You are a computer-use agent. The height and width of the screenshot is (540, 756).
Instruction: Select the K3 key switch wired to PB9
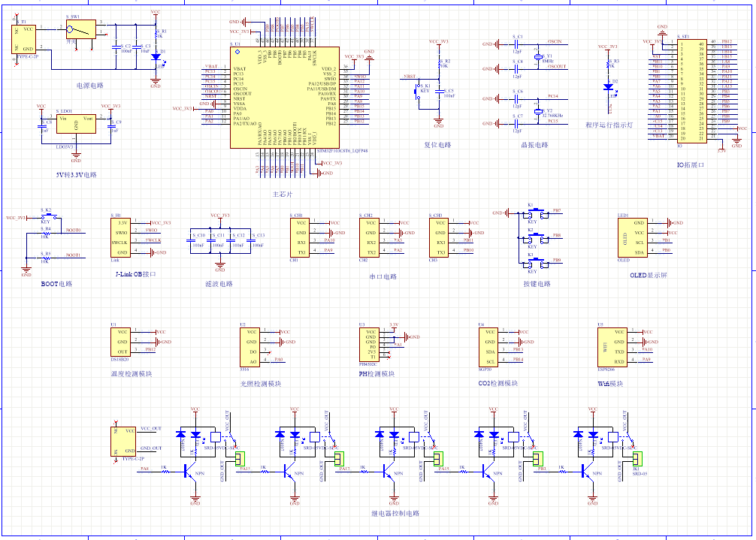coord(537,264)
